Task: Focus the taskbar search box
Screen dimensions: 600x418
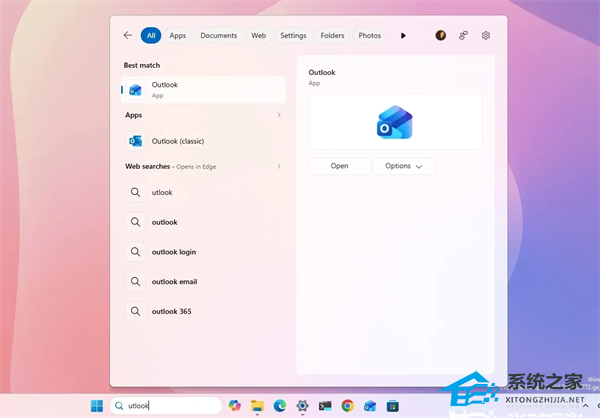Action: pos(166,406)
